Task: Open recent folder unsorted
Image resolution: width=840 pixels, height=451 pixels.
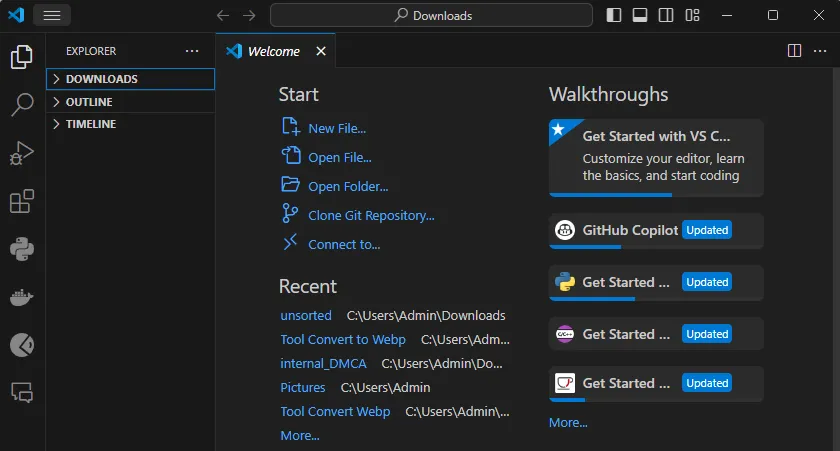Action: 306,315
